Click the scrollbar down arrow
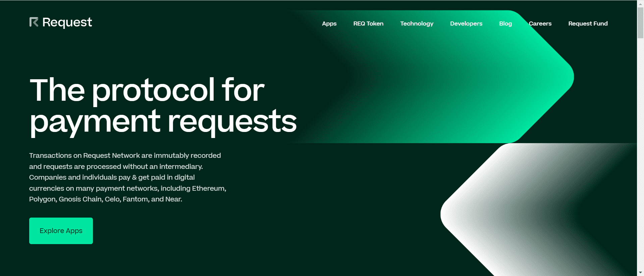644x276 pixels. coord(640,273)
